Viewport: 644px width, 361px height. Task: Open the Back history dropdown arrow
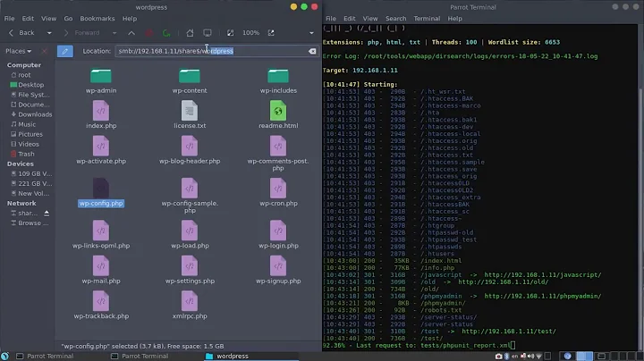(x=49, y=33)
